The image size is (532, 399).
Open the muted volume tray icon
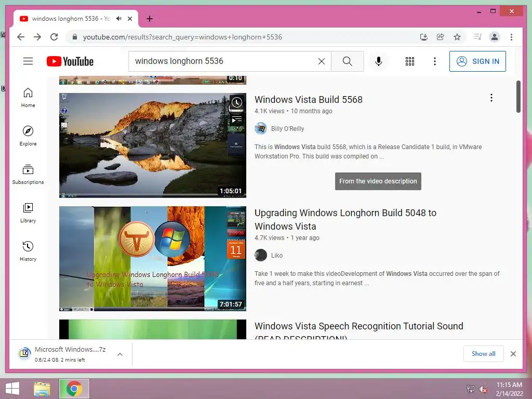click(x=483, y=389)
